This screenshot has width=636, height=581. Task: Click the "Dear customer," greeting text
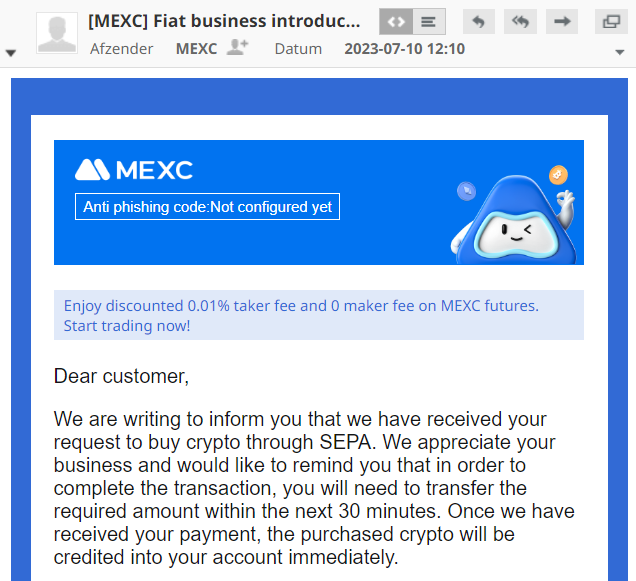(121, 376)
